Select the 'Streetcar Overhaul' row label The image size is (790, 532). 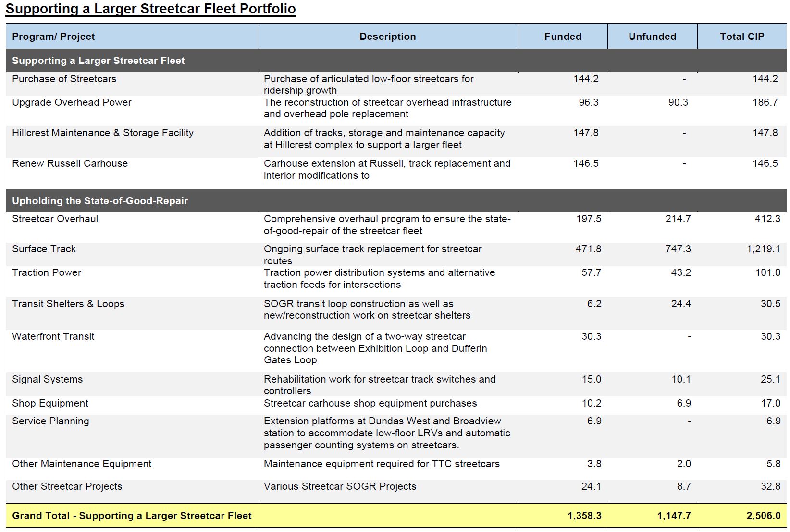coord(55,219)
